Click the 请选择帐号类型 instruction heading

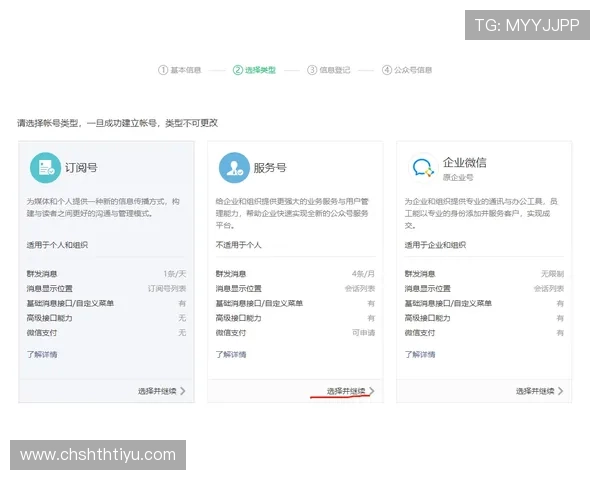tap(117, 123)
